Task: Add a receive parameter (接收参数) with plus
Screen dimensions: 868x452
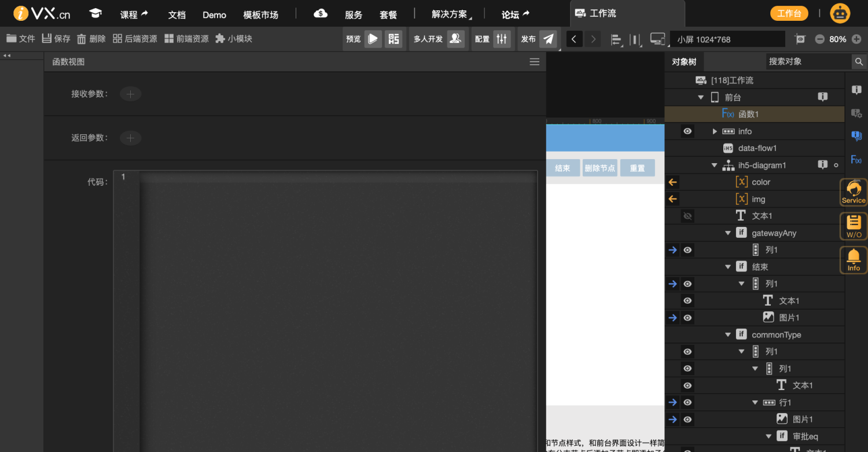Action: point(130,94)
